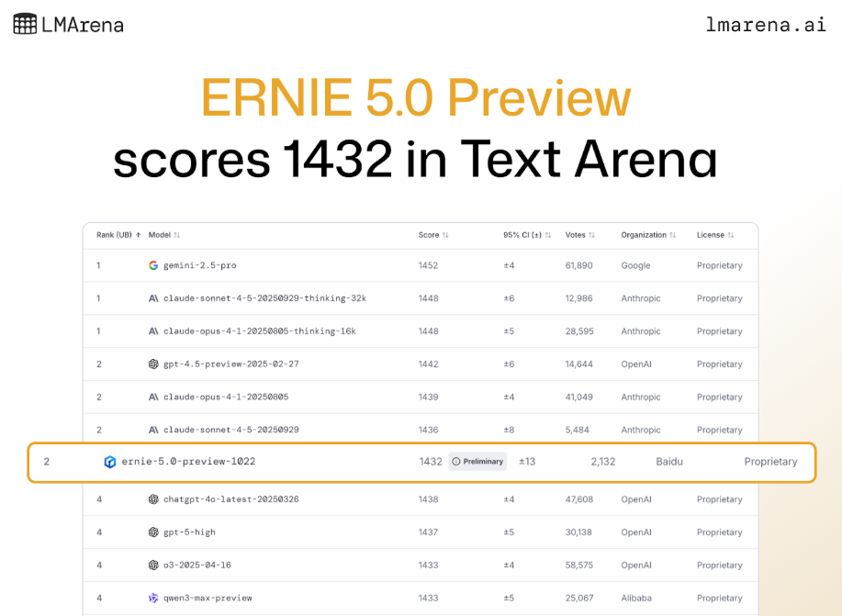Click Baidu icon beside ernie-5.0-preview-1022
The image size is (842, 616).
(110, 462)
